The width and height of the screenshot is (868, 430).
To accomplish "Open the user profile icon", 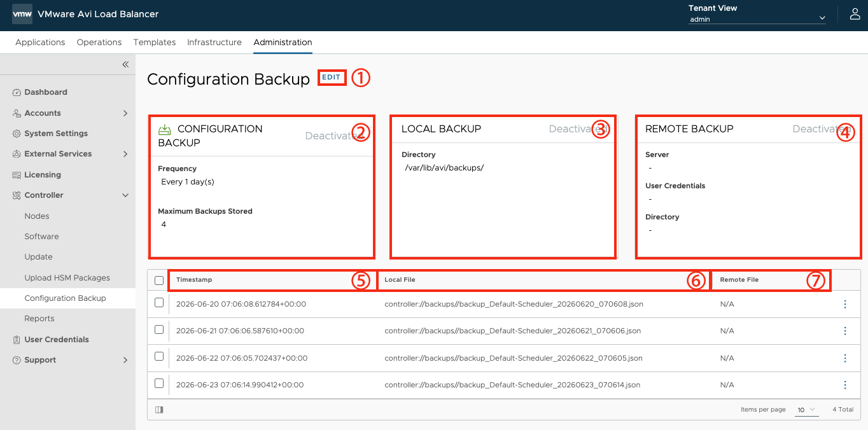I will (855, 14).
